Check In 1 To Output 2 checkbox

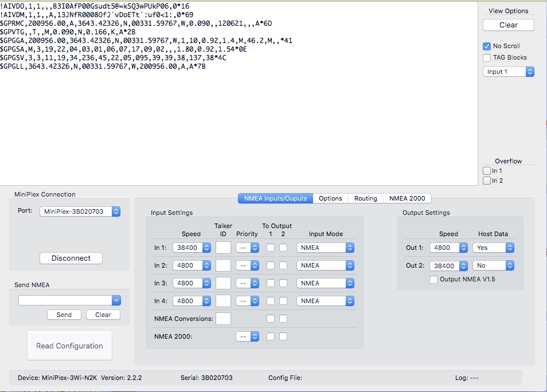283,248
